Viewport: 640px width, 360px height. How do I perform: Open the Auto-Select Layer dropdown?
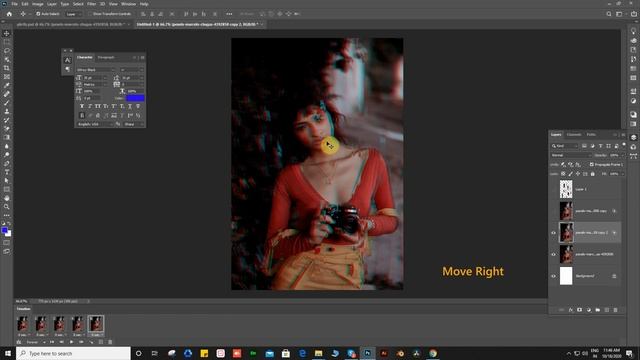click(x=74, y=14)
